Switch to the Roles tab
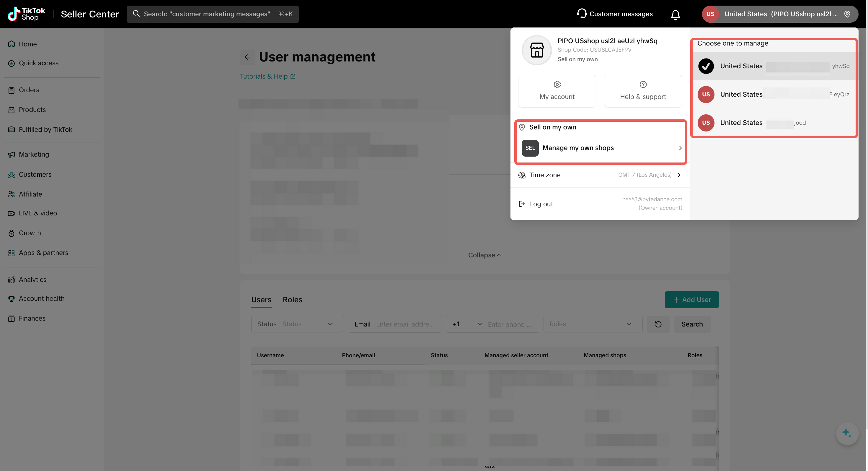This screenshot has height=471, width=868. (x=292, y=300)
